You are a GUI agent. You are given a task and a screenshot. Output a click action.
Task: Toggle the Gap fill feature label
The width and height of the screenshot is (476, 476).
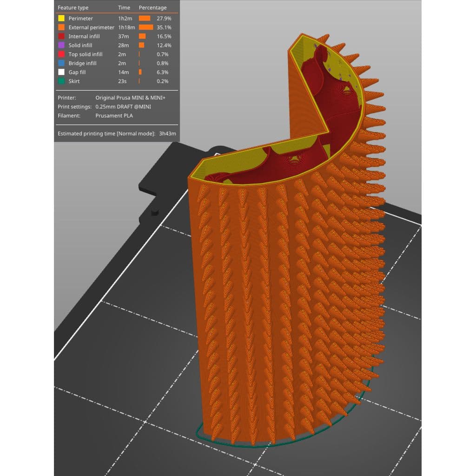tap(77, 72)
